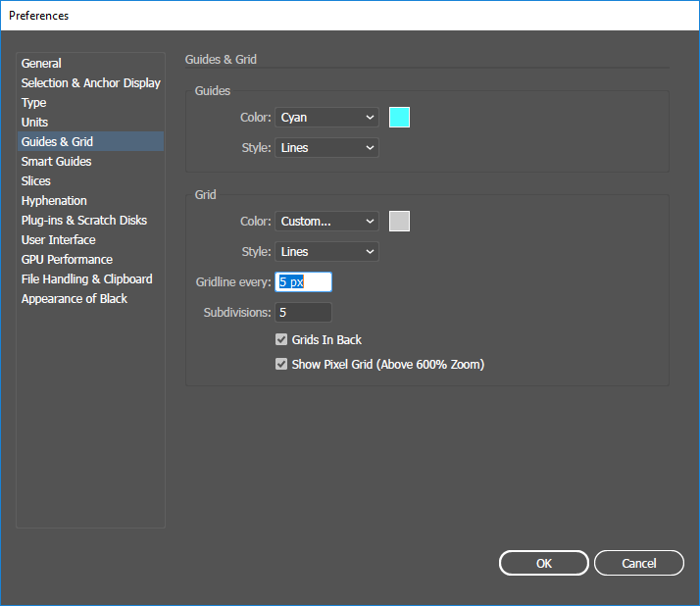Viewport: 700px width, 606px height.
Task: Open Plug-ins & Scratch Disks settings
Action: point(90,221)
